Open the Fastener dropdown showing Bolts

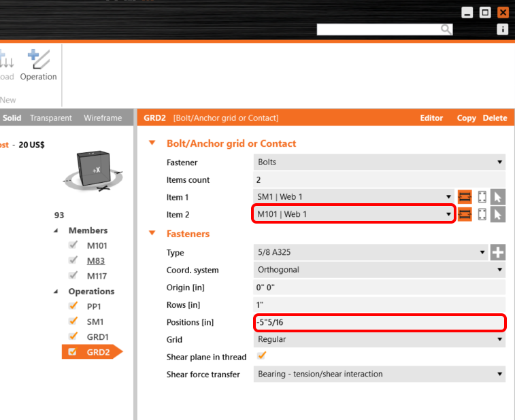(x=380, y=162)
